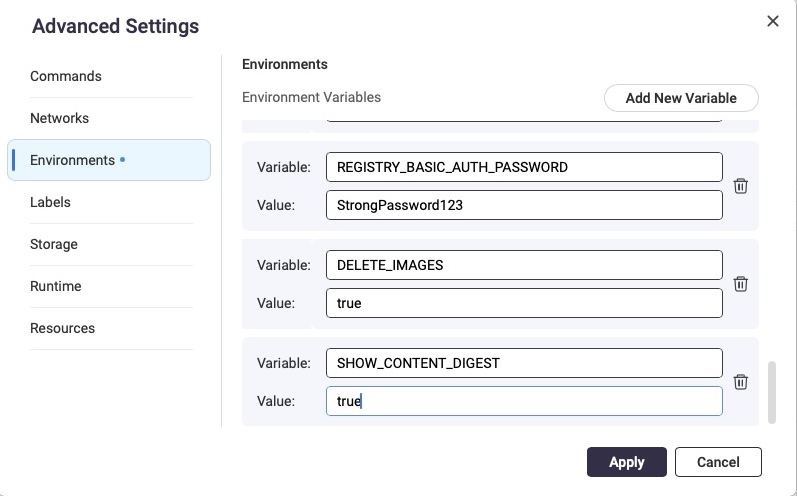Image resolution: width=797 pixels, height=496 pixels.
Task: Remove SHOW_CONTENT_DIGEST variable using trash icon
Action: point(741,382)
